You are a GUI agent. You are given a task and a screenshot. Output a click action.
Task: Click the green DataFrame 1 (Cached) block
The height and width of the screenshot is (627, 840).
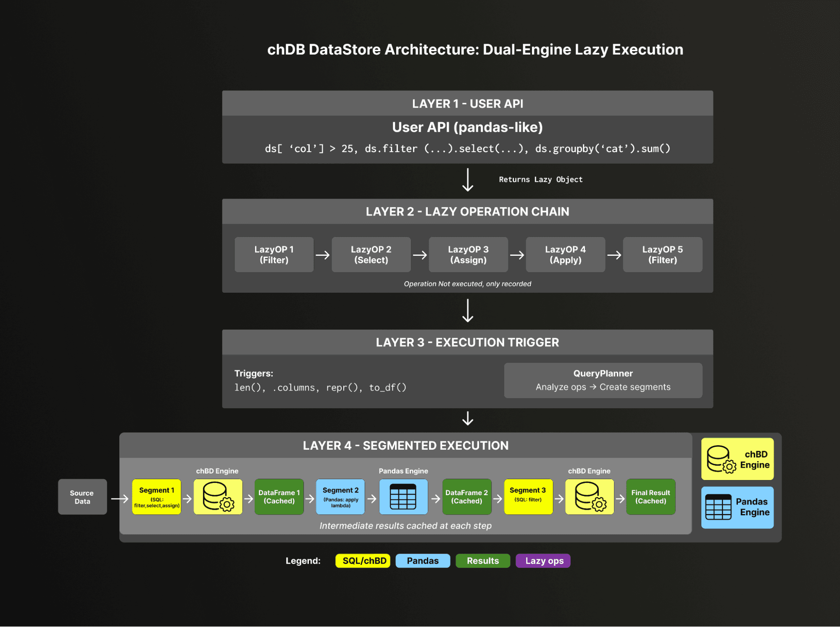coord(279,496)
